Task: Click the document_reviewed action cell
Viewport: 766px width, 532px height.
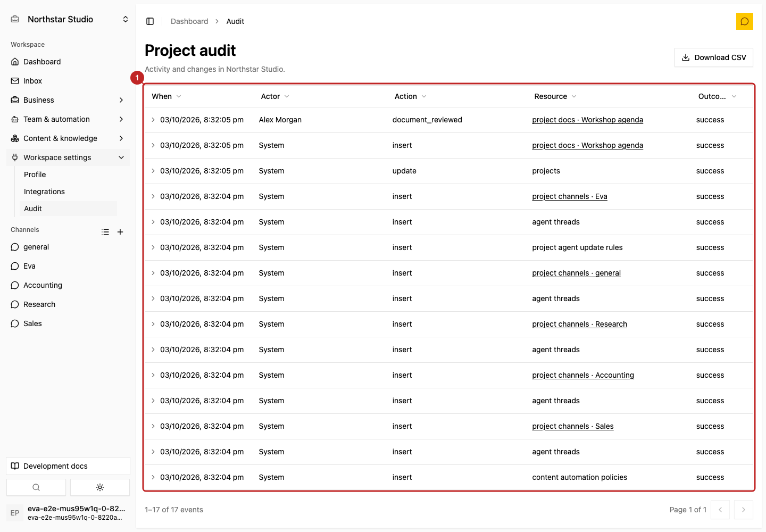Action: 427,120
